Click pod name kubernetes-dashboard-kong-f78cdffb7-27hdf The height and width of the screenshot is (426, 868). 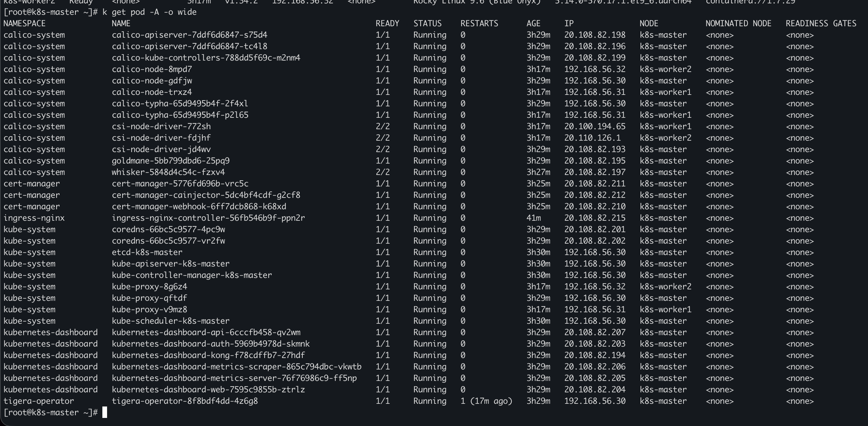click(208, 355)
